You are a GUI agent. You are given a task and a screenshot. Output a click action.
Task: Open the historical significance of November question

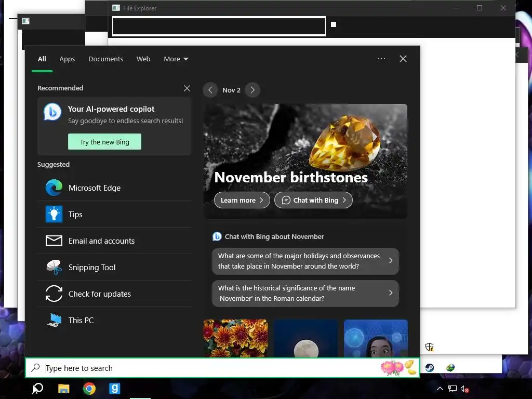click(305, 293)
